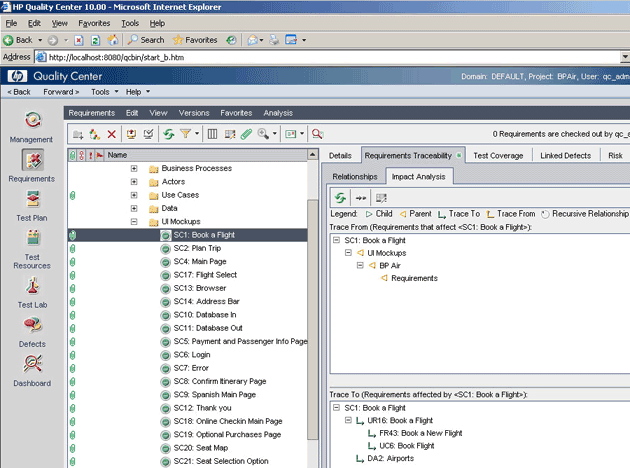The width and height of the screenshot is (630, 468).
Task: Click refresh icon in Impact Analysis toolbar
Action: pyautogui.click(x=340, y=198)
